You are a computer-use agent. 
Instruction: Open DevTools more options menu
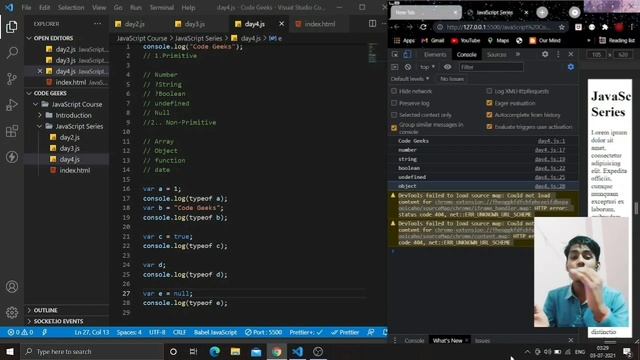558,54
